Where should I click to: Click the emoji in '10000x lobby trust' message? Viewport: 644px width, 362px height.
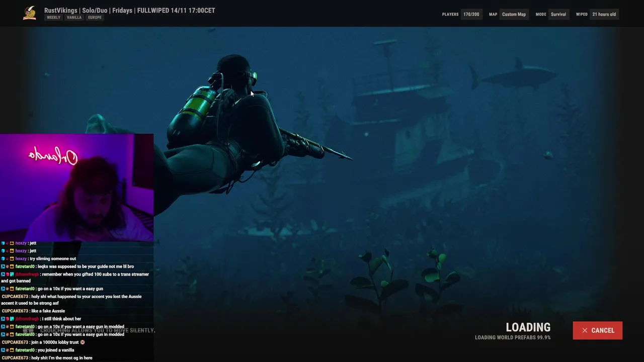pos(83,342)
